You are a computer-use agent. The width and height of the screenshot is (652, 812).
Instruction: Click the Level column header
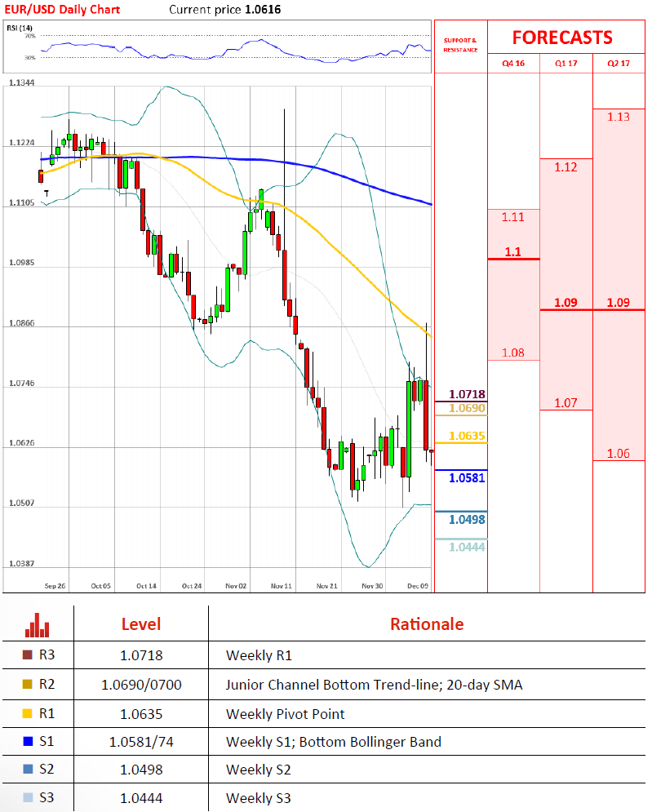tap(141, 624)
